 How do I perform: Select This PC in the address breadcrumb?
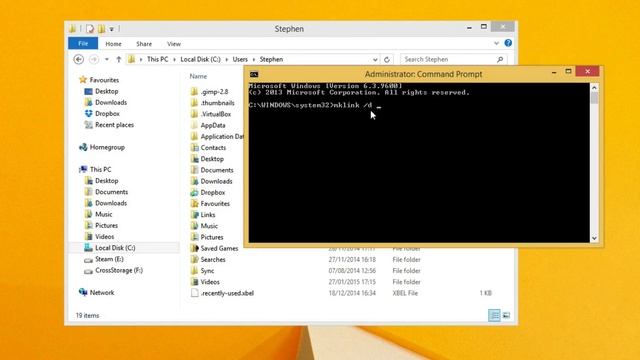(x=157, y=60)
